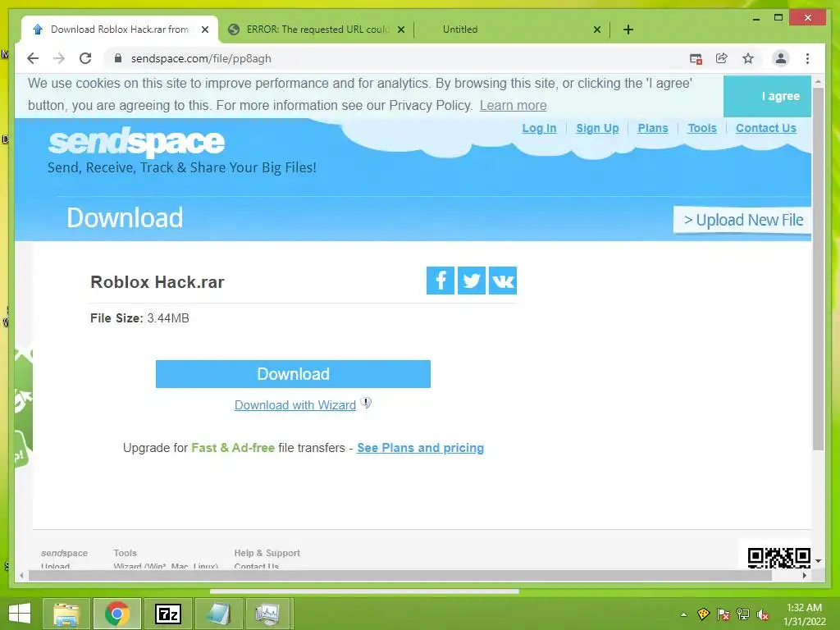The image size is (840, 630).
Task: Close the ERROR requested URL tab
Action: click(400, 30)
